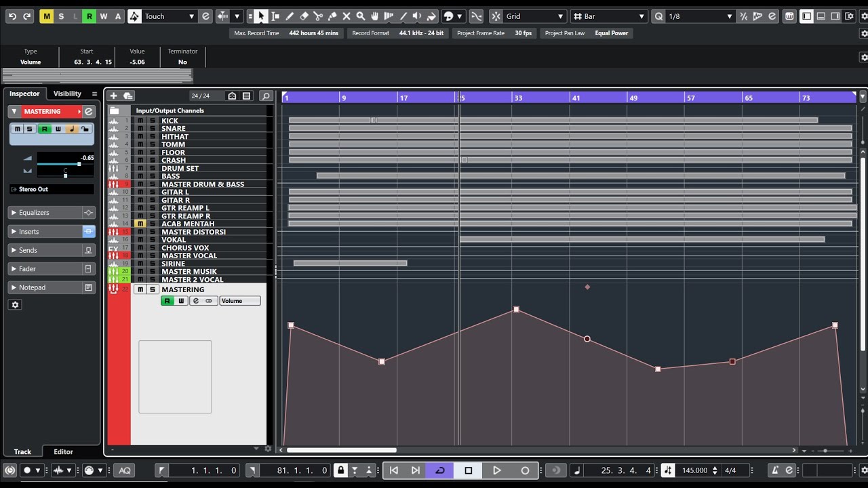The height and width of the screenshot is (488, 868).
Task: Open the window layout setup gear
Action: [850, 16]
